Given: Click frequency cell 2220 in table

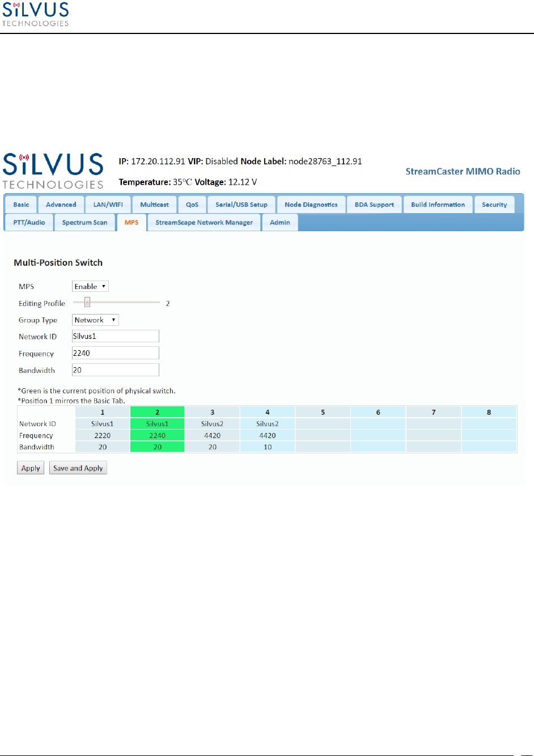Looking at the screenshot, I should (x=103, y=435).
